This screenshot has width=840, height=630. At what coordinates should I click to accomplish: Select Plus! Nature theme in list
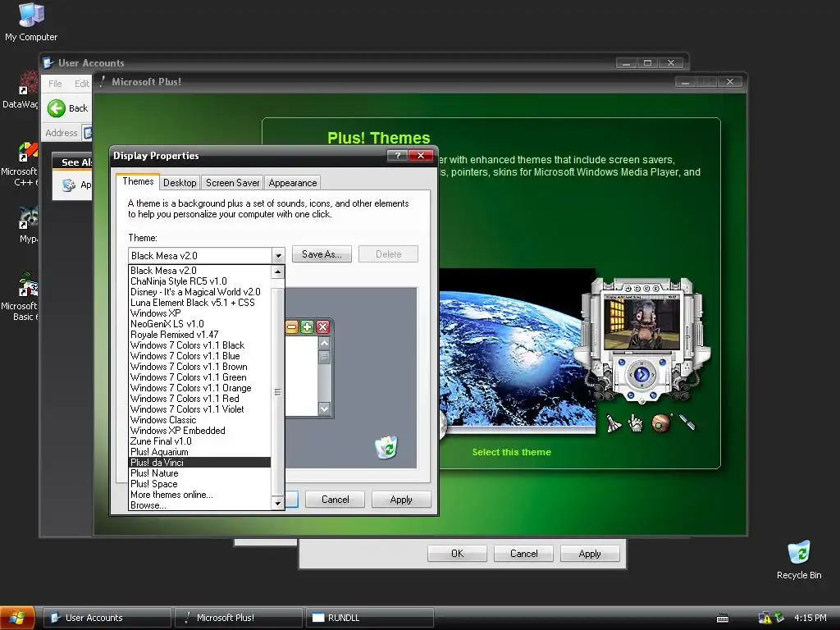pos(200,473)
